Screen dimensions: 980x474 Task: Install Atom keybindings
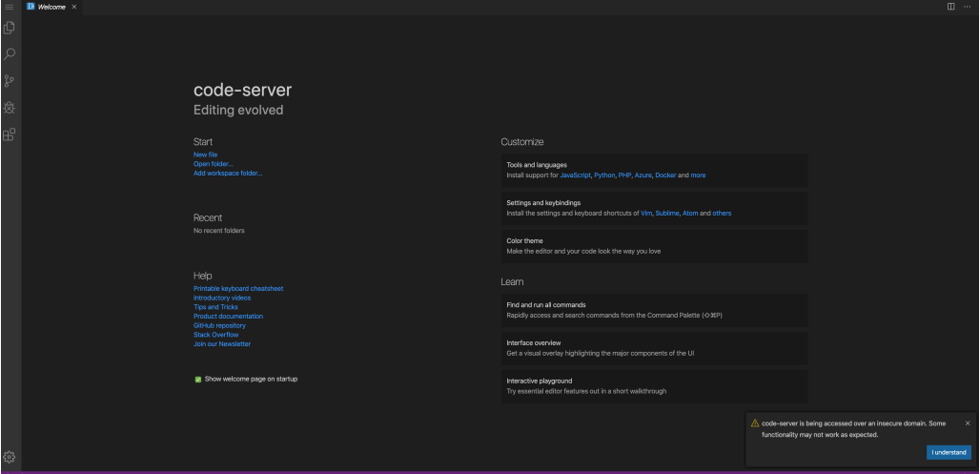[x=690, y=214]
